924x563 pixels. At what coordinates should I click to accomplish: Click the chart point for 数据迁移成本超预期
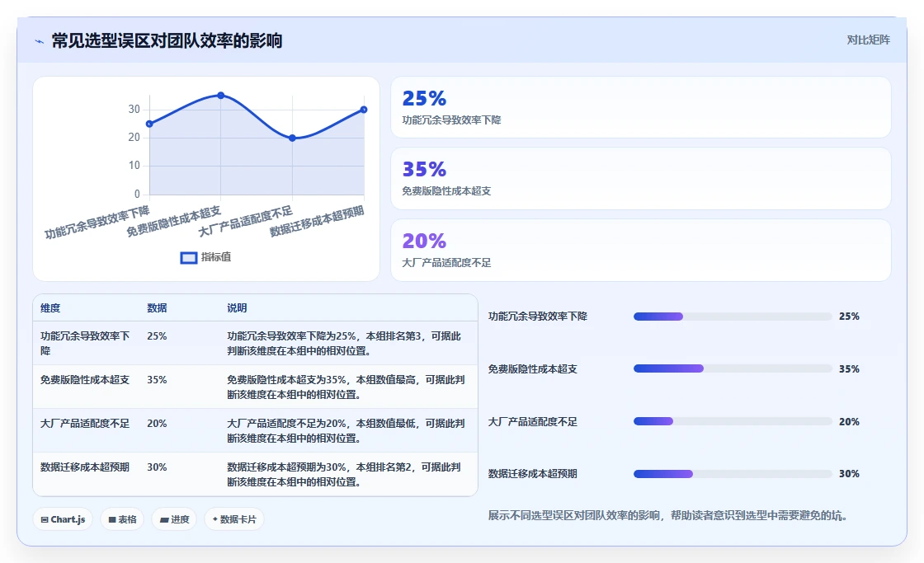point(364,110)
